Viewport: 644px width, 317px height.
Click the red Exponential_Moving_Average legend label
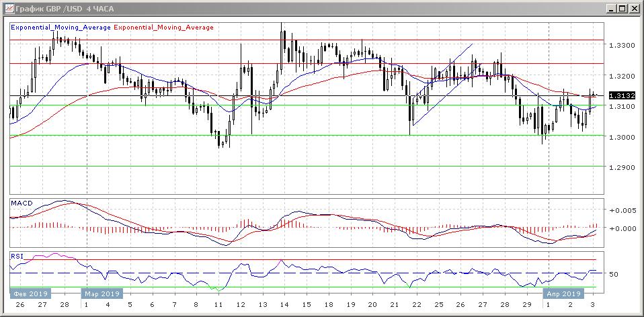pyautogui.click(x=164, y=28)
